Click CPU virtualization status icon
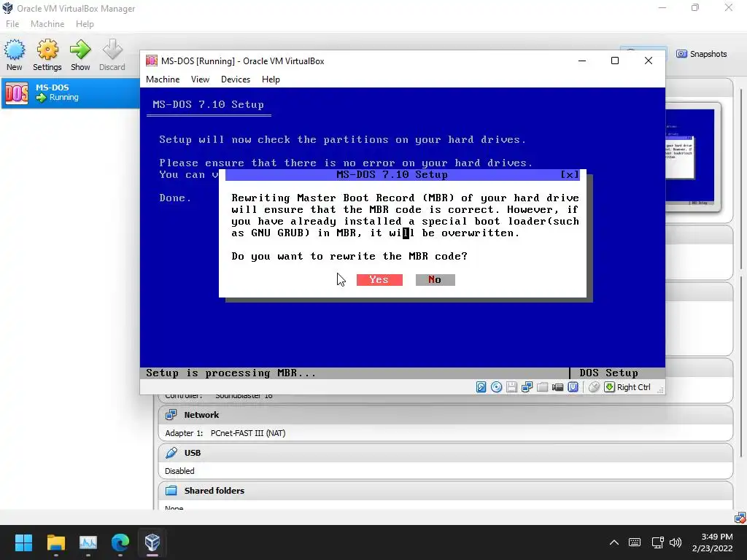This screenshot has height=560, width=747. tap(573, 387)
